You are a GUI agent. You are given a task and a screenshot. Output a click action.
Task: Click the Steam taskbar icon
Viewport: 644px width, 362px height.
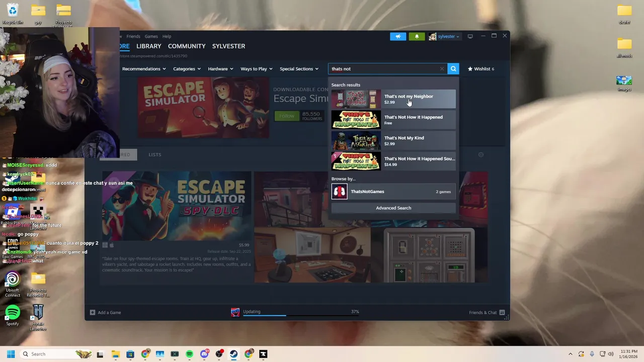(234, 354)
